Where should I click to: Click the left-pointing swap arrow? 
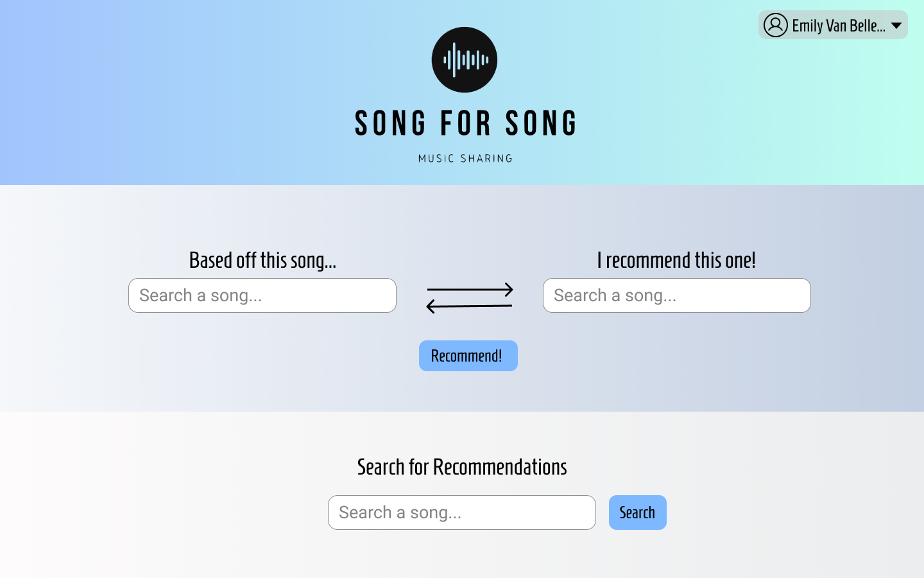469,306
